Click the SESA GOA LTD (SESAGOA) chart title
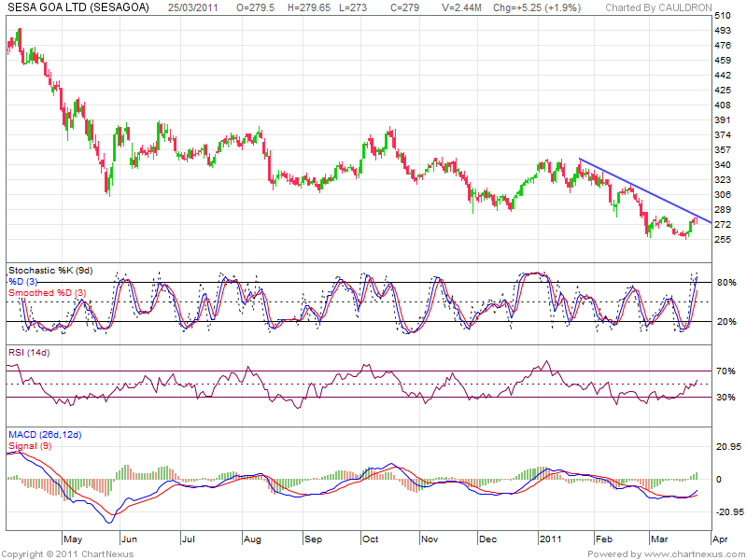The width and height of the screenshot is (747, 560). pos(77,8)
